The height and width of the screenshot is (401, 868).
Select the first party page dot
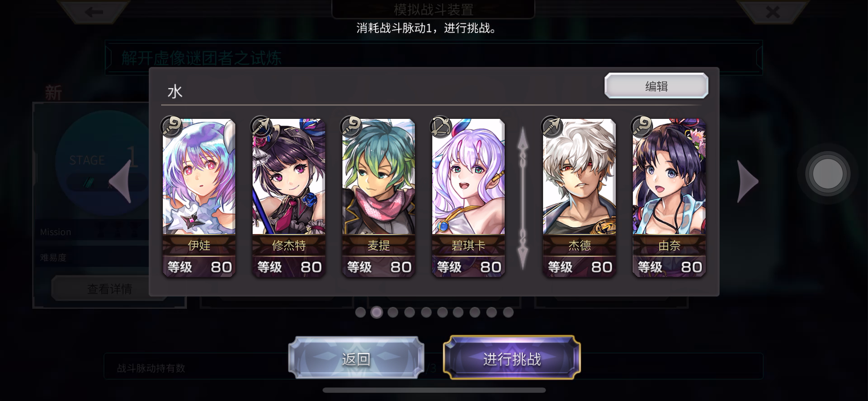[360, 312]
